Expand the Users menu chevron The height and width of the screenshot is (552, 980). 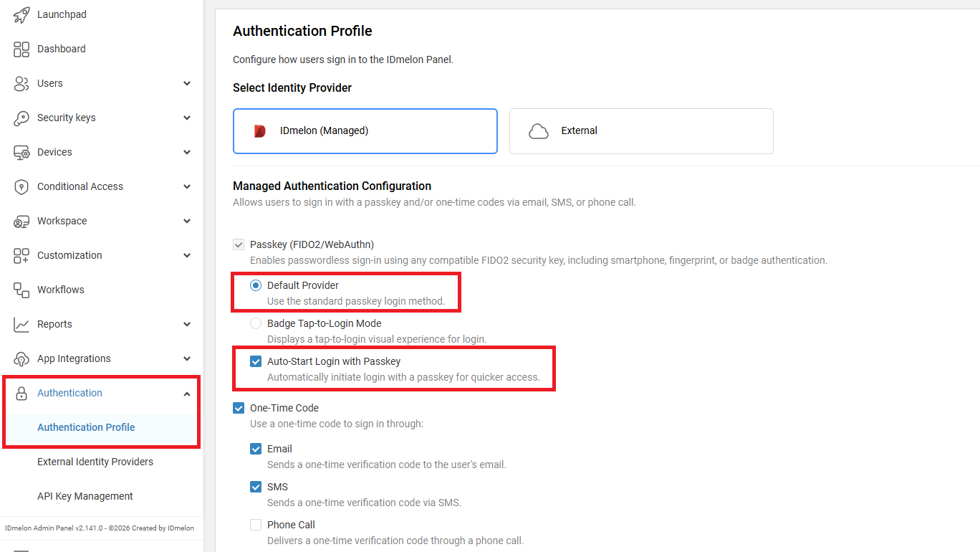click(187, 83)
